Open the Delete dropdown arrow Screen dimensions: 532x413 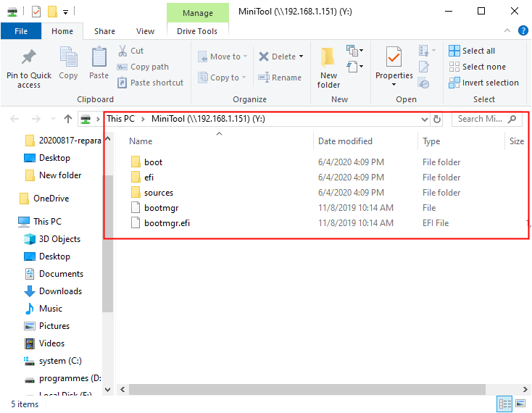pyautogui.click(x=301, y=57)
